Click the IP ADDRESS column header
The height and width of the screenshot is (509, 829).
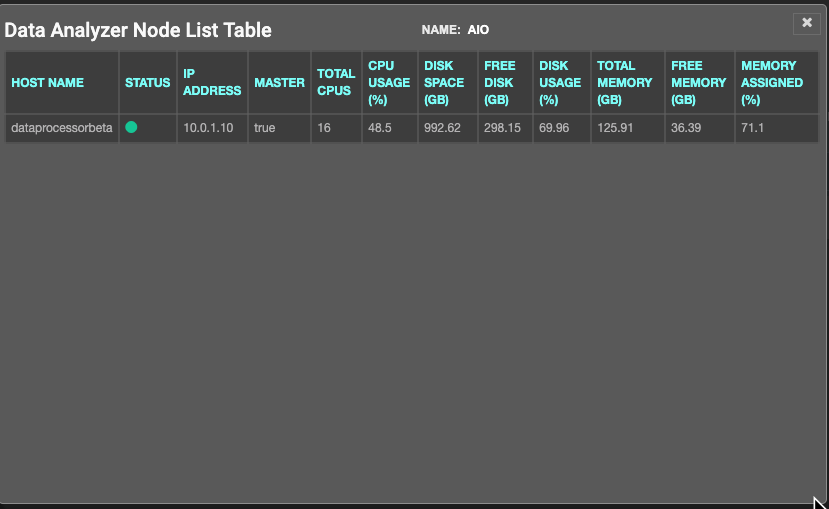pos(212,82)
